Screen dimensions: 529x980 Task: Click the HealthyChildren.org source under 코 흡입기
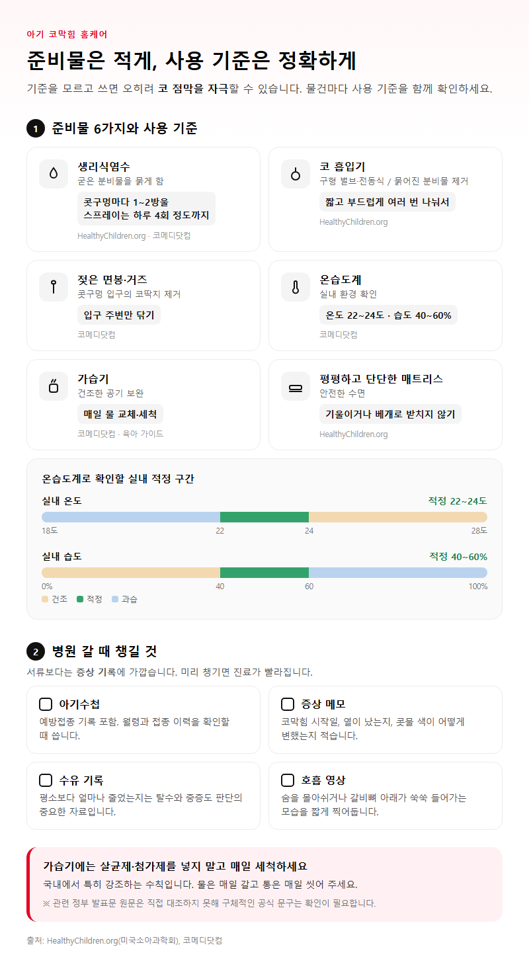[x=354, y=222]
